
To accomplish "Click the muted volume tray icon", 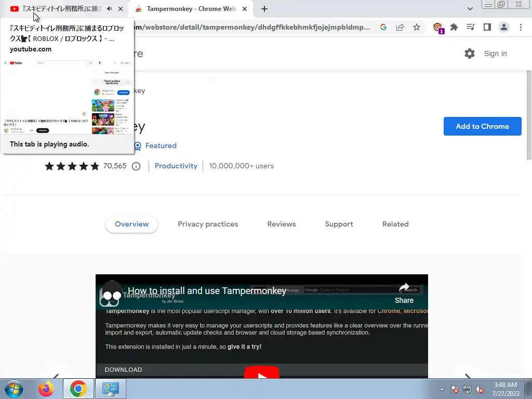I will (x=480, y=390).
